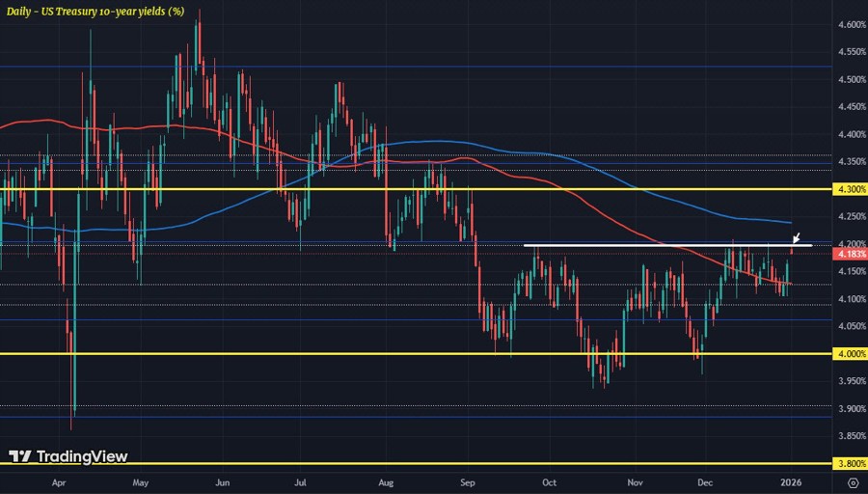The width and height of the screenshot is (868, 494).
Task: Click the 'Dec' time axis label
Action: 705,481
